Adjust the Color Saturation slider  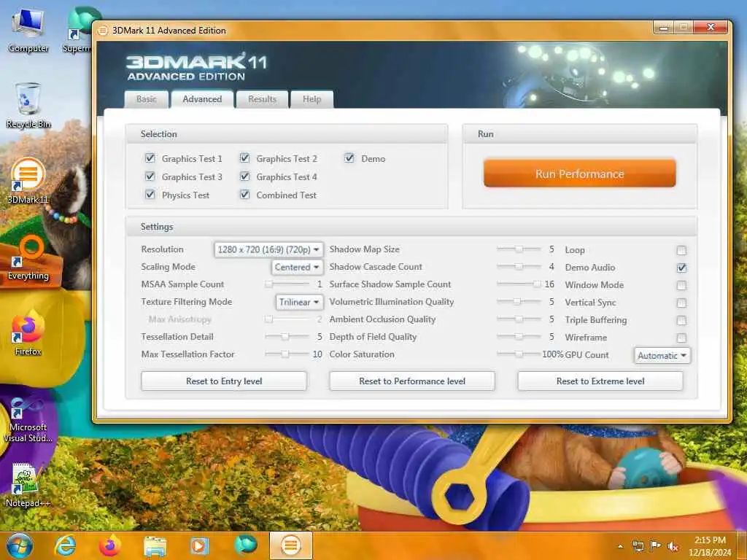pyautogui.click(x=519, y=354)
